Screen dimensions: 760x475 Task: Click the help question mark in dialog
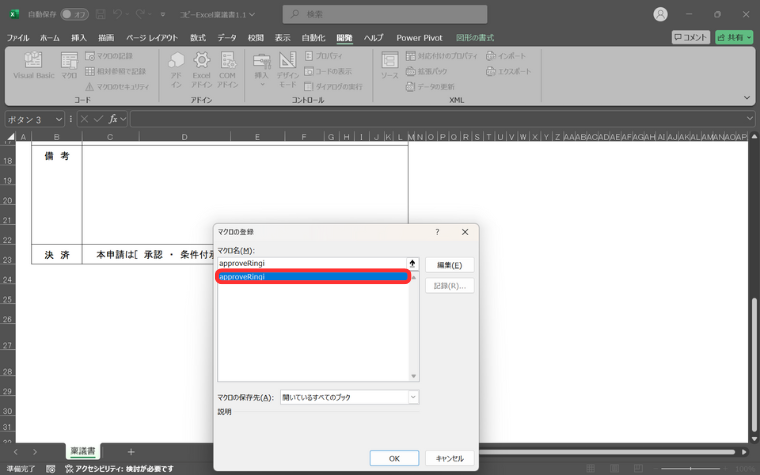click(x=437, y=232)
